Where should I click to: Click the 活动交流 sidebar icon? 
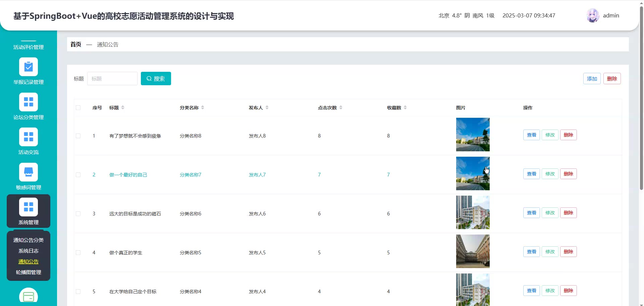(x=29, y=137)
